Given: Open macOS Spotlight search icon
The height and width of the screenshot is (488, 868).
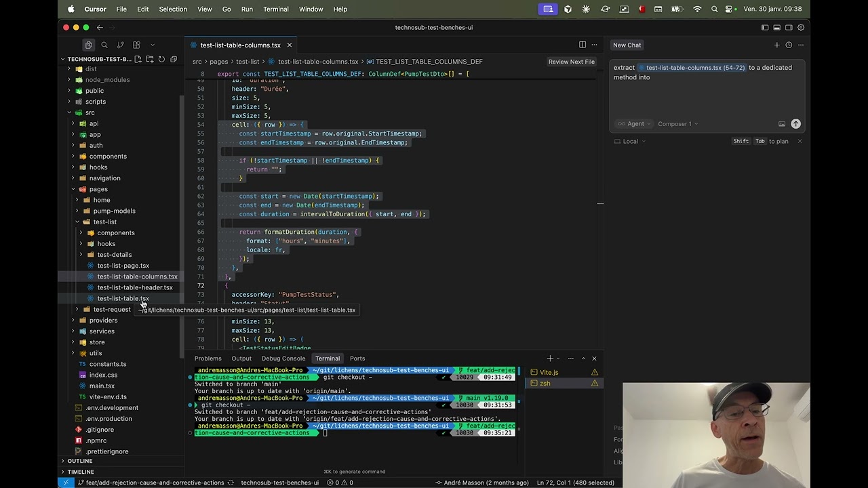Looking at the screenshot, I should tap(714, 9).
